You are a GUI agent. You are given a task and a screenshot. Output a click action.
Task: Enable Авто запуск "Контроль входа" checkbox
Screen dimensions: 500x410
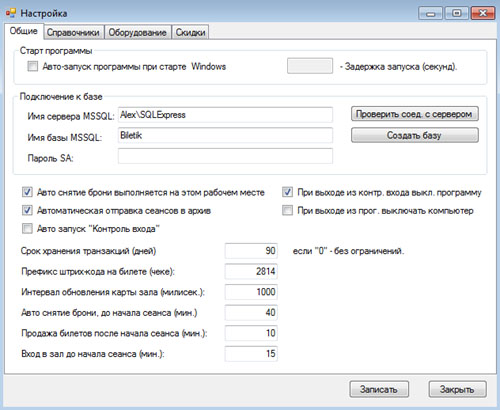pos(27,229)
